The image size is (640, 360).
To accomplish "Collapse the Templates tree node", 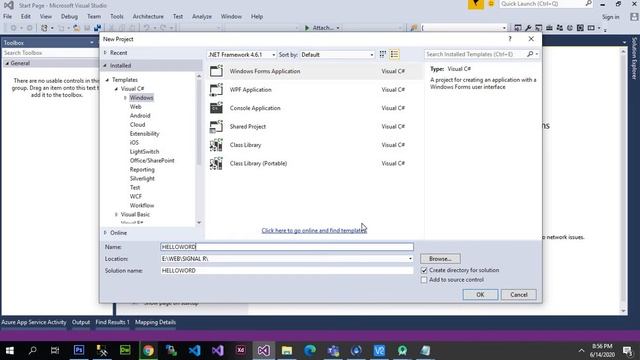I will pos(107,80).
